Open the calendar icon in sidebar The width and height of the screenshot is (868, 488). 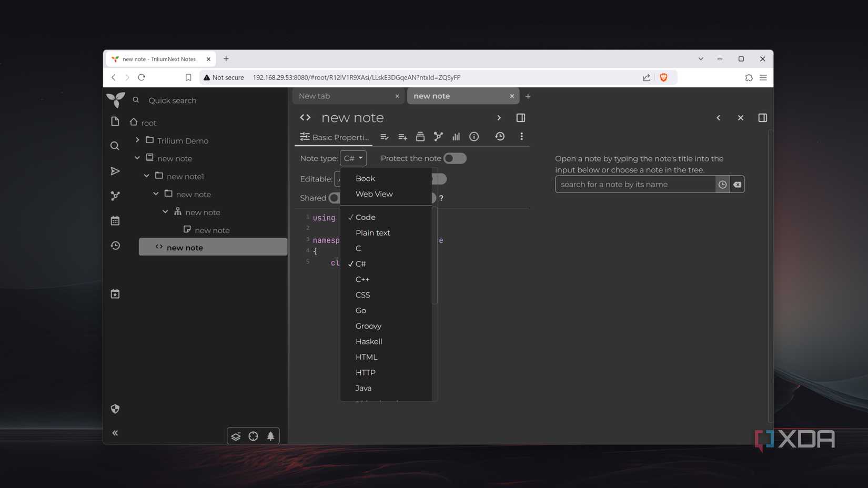click(115, 221)
